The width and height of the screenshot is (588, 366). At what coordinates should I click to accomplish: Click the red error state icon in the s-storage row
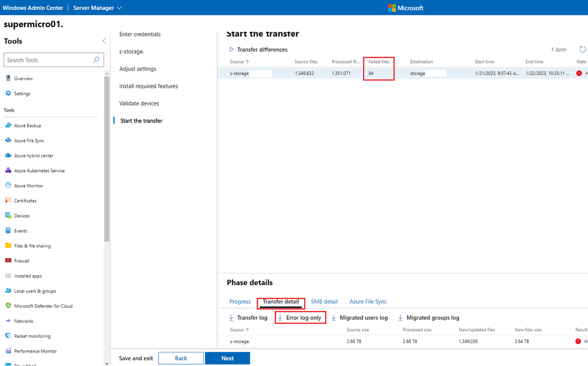pos(579,73)
